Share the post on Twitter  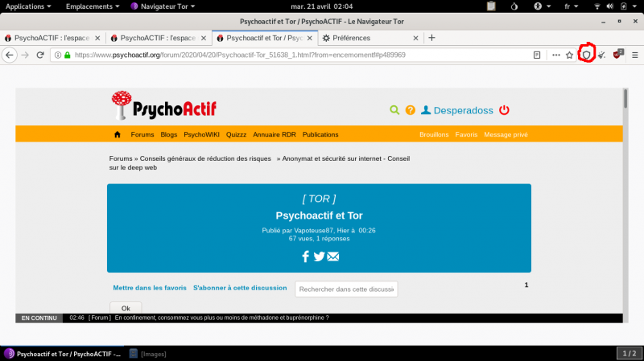pyautogui.click(x=319, y=256)
